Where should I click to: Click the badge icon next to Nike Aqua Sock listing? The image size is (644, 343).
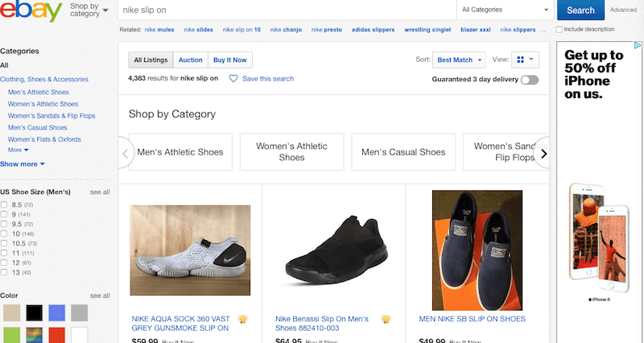(x=243, y=319)
